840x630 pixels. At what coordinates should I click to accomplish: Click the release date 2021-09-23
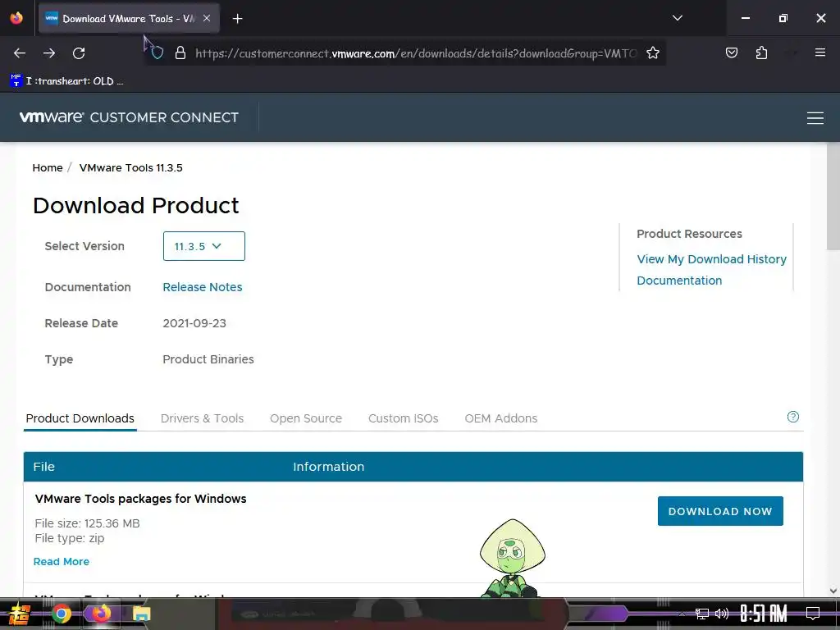point(194,323)
